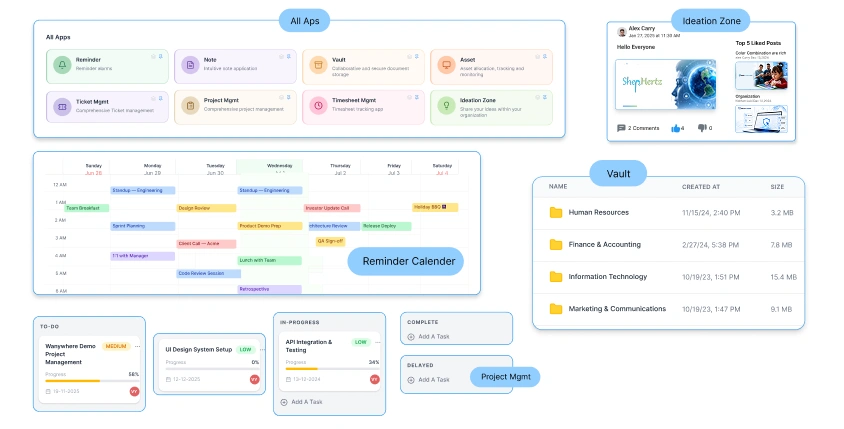
Task: Open the Release Deploy event on Friday
Action: [x=386, y=226]
